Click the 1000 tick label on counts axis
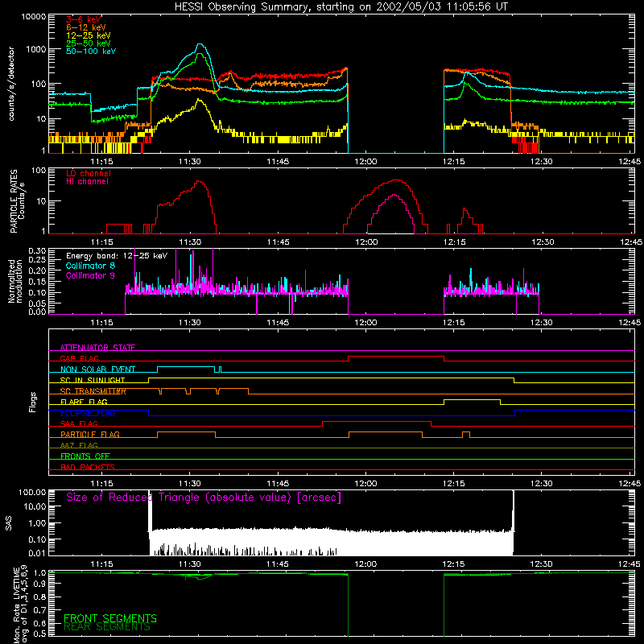The height and width of the screenshot is (644, 644). click(x=36, y=49)
